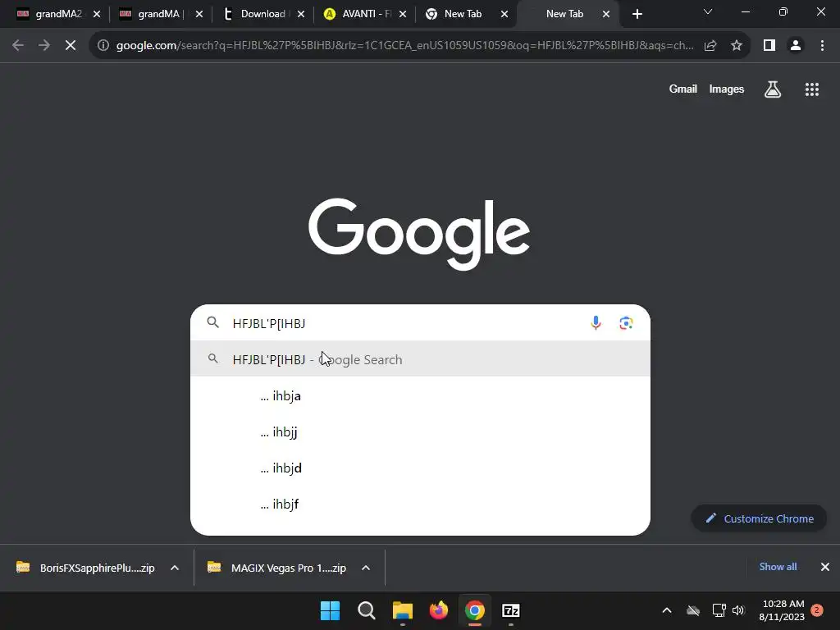Bookmark this page with the star icon

(x=737, y=46)
